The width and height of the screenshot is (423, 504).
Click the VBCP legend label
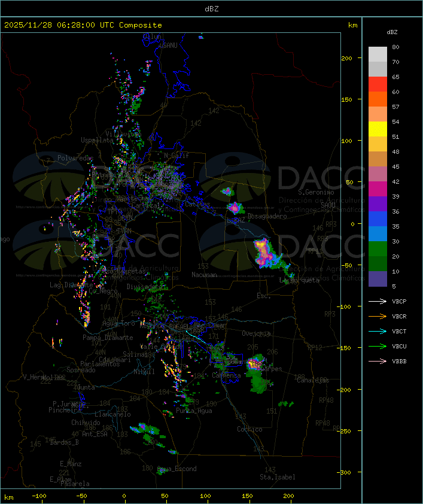399,302
